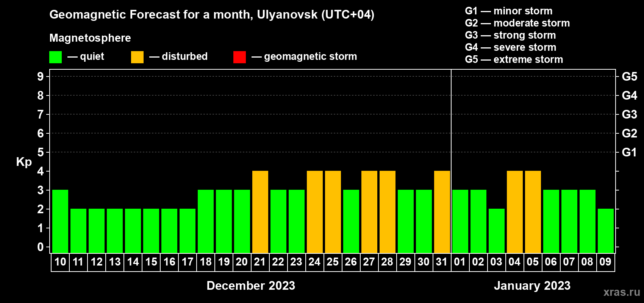Click the orange disturbed legend swatch

tap(138, 57)
